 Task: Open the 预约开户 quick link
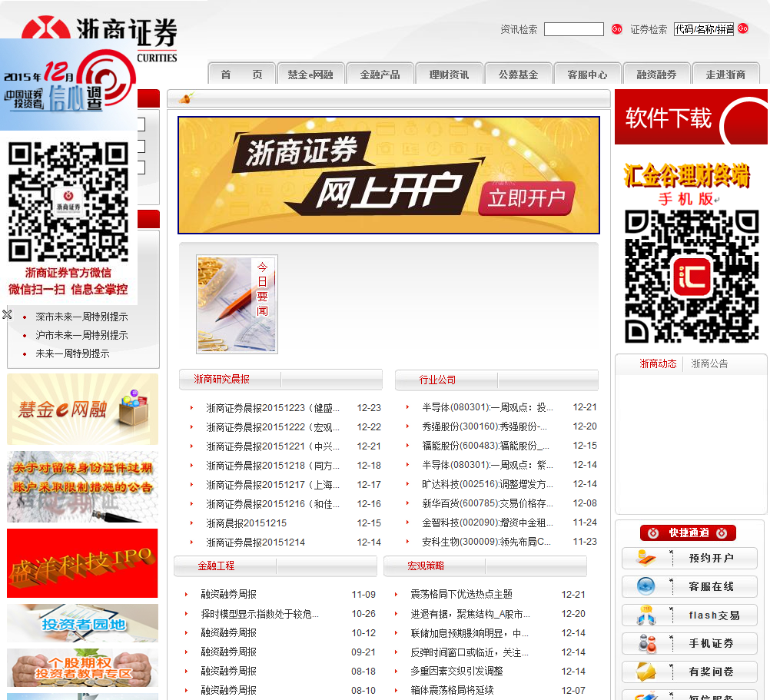[689, 558]
